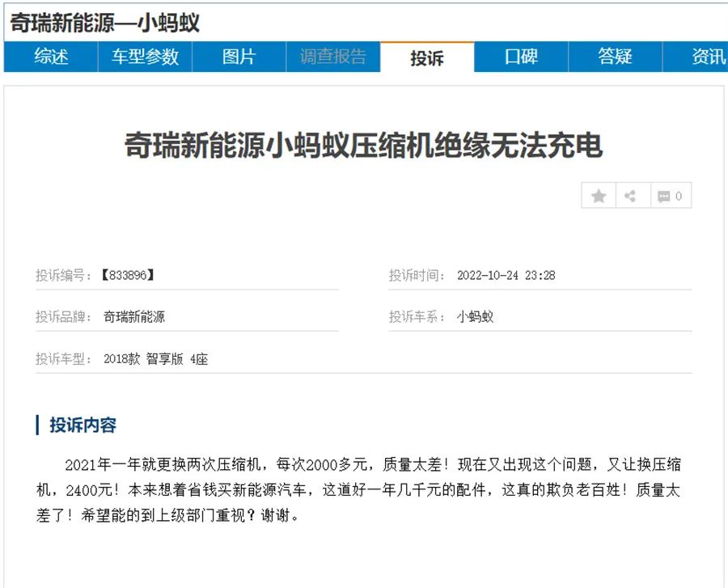The width and height of the screenshot is (728, 588).
Task: Click the star favorite icon
Action: (x=599, y=196)
